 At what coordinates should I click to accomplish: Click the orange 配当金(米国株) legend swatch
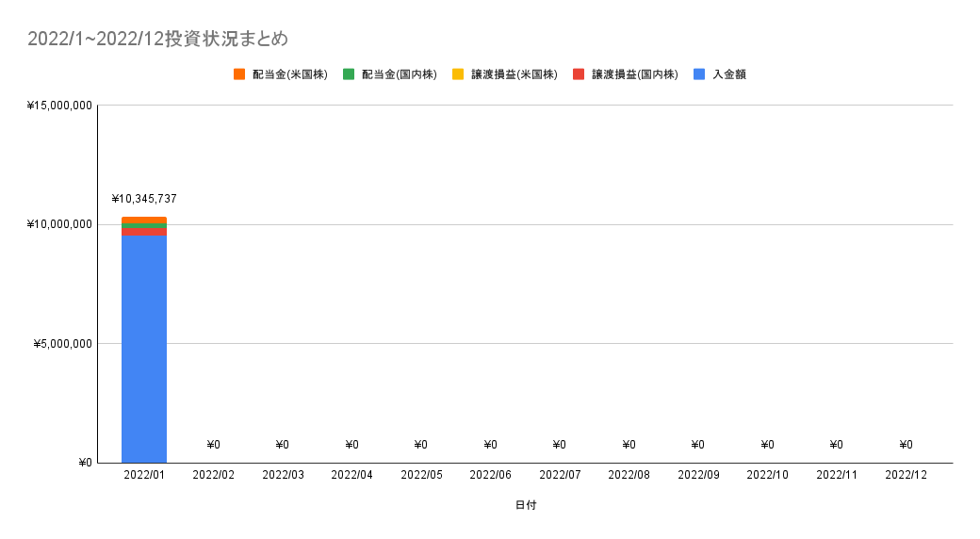[x=239, y=74]
